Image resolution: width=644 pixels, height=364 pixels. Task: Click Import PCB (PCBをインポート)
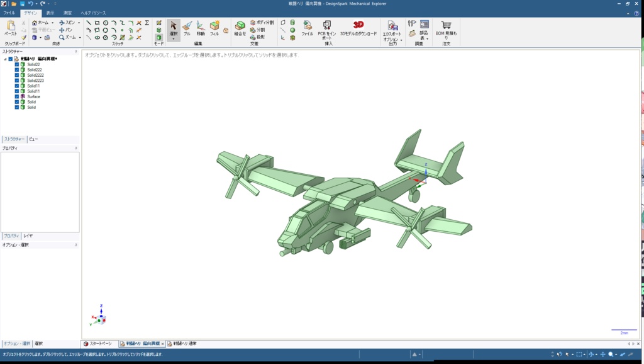point(327,30)
